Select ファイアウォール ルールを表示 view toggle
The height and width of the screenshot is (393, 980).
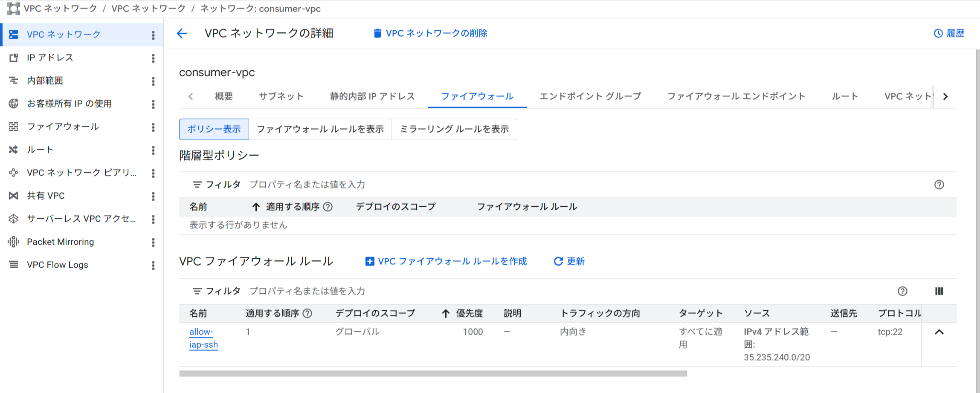click(320, 129)
